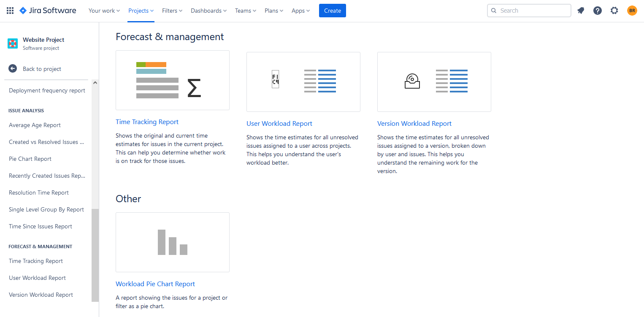The height and width of the screenshot is (317, 644).
Task: Select Recently Created Issues Report in the sidebar
Action: pos(47,176)
